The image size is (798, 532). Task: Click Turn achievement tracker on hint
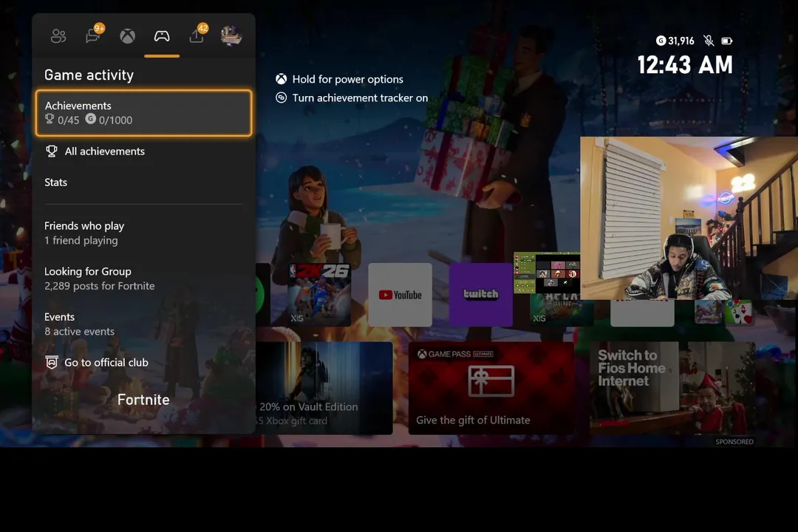[x=360, y=98]
